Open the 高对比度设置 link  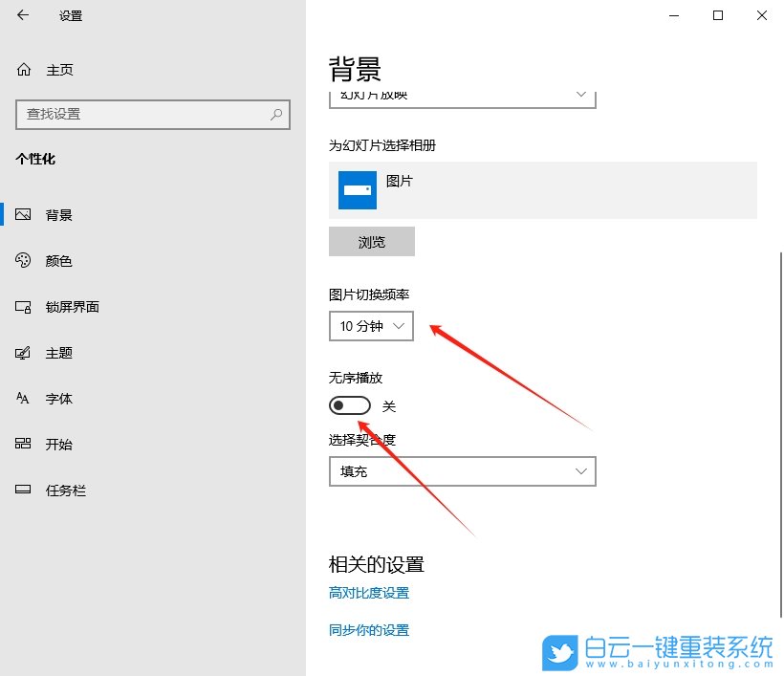tap(368, 593)
